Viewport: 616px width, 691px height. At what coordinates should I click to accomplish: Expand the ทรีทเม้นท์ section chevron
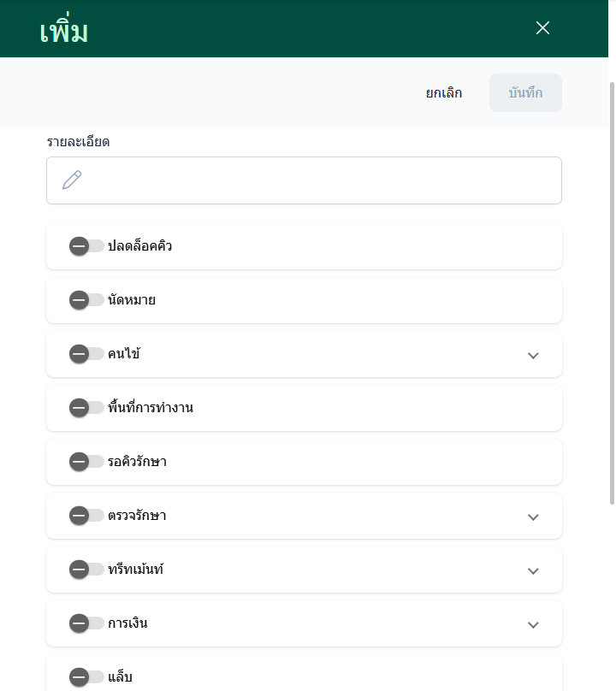(533, 570)
